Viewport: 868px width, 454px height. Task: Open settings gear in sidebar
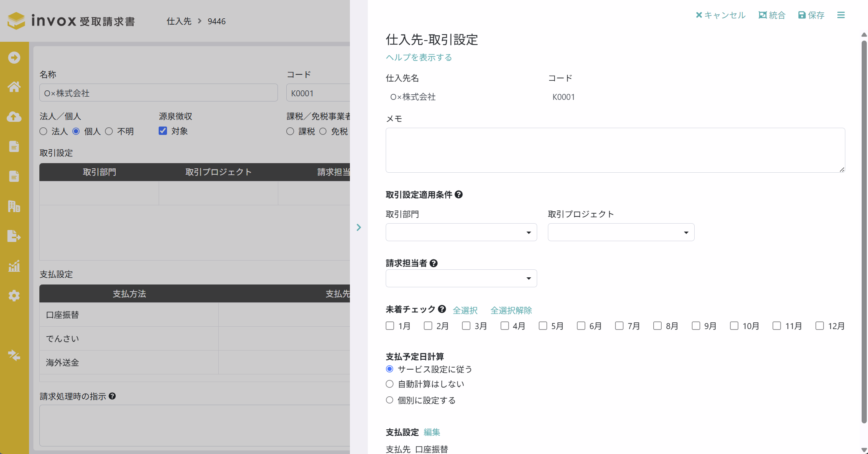(14, 296)
